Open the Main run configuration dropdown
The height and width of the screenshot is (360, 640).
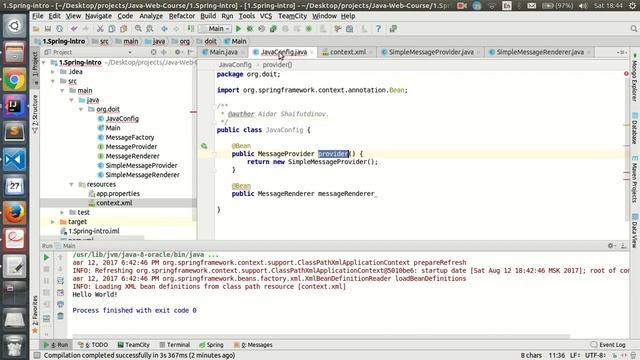point(215,29)
